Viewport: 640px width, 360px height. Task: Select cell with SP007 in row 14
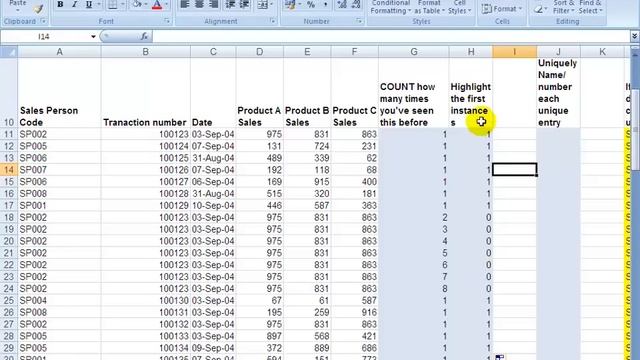click(x=59, y=170)
